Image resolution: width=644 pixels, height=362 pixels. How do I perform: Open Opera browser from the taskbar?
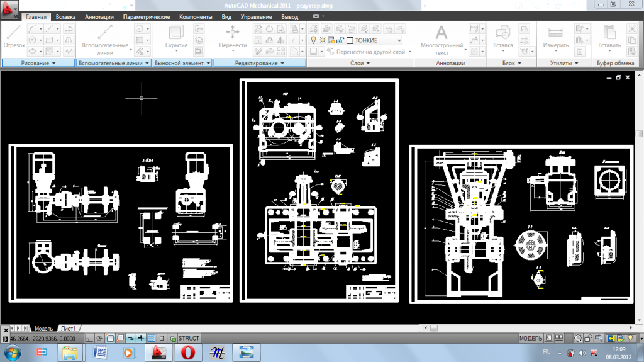point(187,352)
